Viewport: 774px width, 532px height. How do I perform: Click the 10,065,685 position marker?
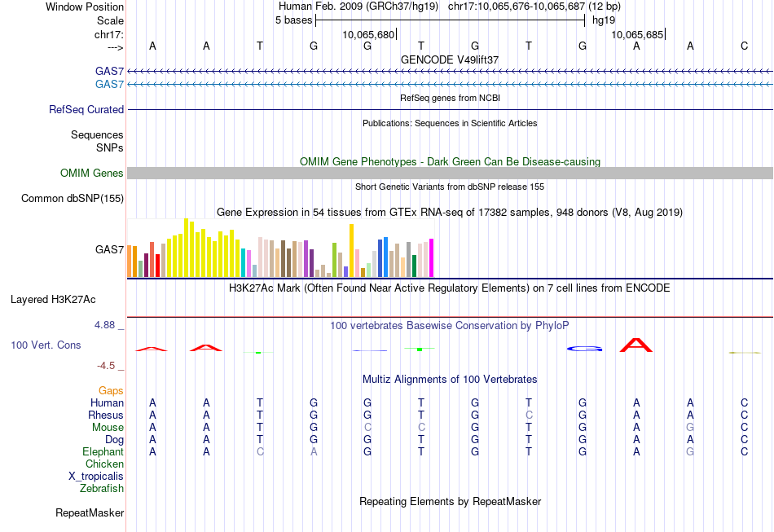(638, 34)
